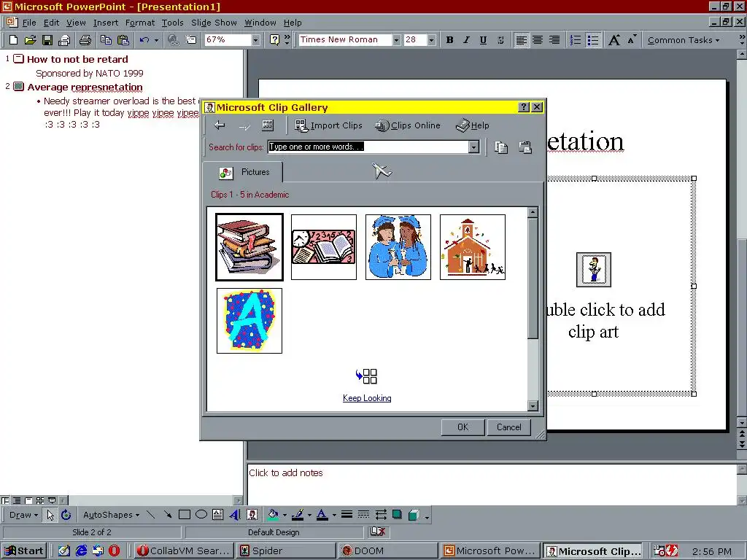
Task: Open the Draw menu
Action: coord(23,515)
